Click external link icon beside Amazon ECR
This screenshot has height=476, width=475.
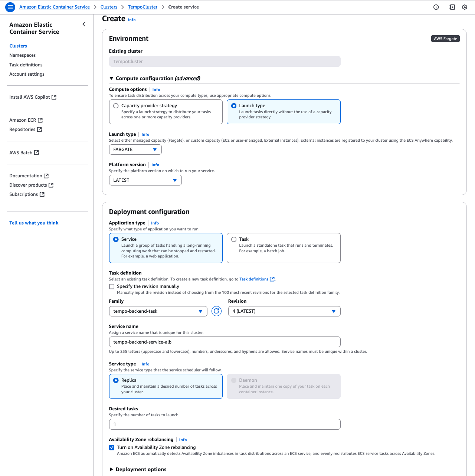(40, 120)
